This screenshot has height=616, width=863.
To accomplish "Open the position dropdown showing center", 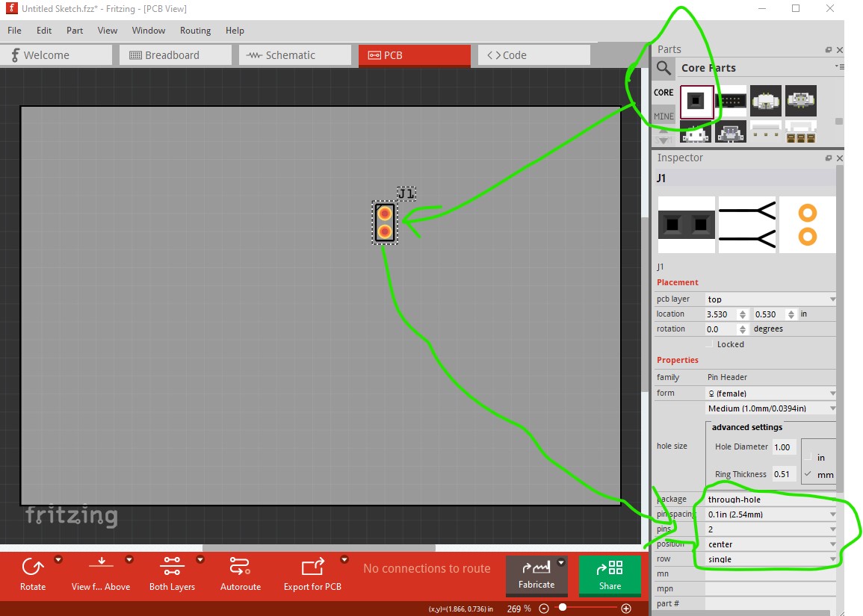I will pos(770,544).
